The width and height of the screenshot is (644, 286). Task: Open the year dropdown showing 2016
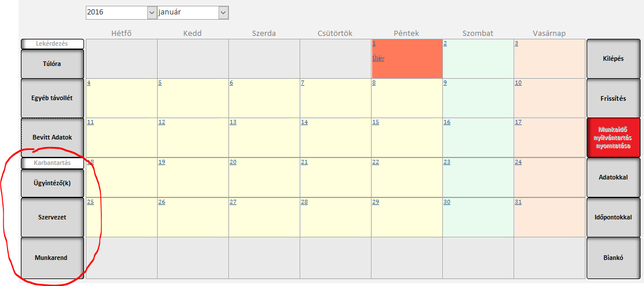pos(152,13)
